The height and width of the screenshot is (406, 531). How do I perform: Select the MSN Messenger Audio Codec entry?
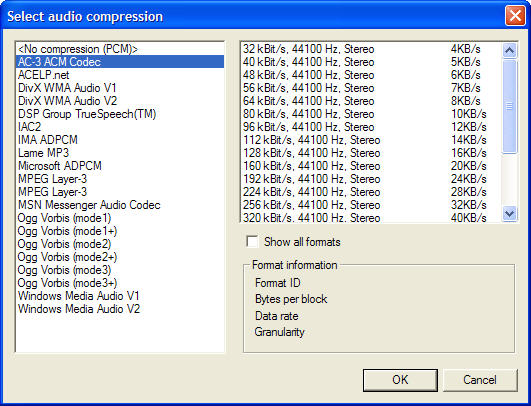pos(120,205)
